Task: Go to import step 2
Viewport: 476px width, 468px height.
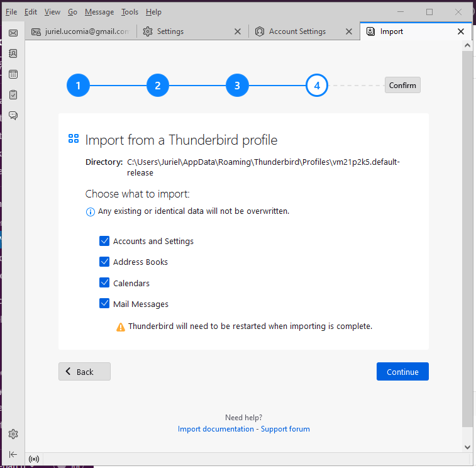Action: (x=158, y=86)
